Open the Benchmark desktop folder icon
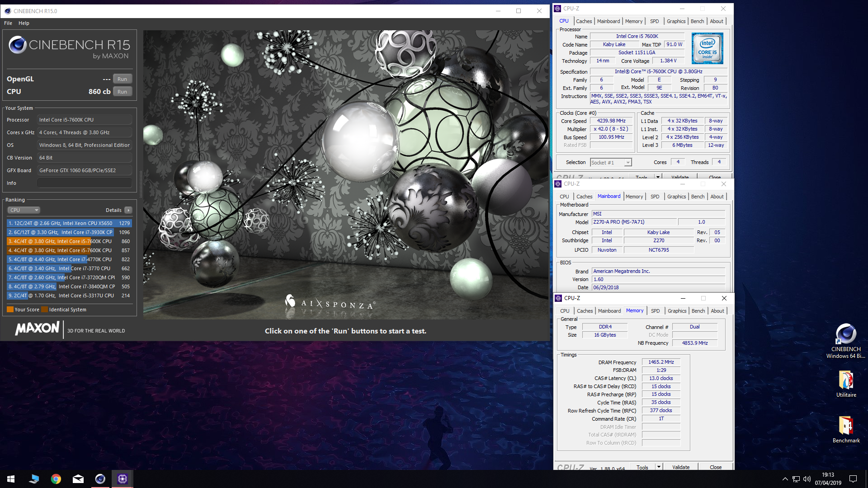Viewport: 868px width, 488px height. point(846,426)
